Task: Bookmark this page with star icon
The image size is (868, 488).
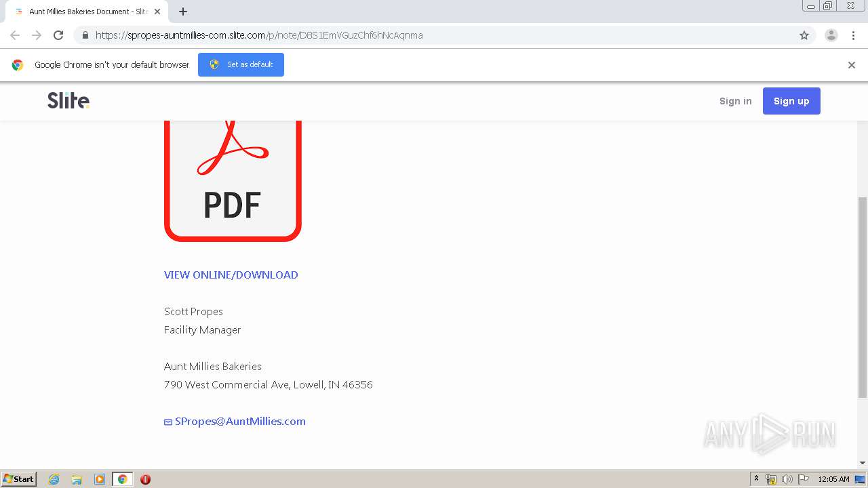Action: (x=804, y=35)
